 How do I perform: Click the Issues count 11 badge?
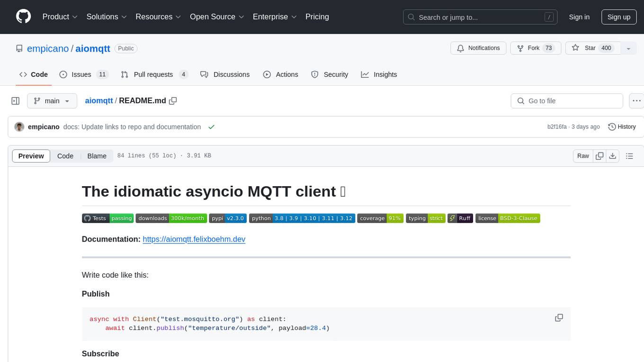coord(102,74)
